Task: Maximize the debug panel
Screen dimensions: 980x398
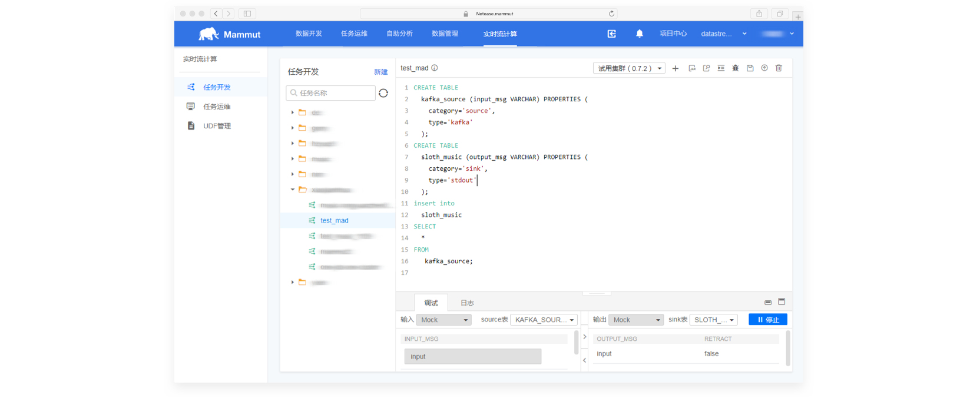Action: pyautogui.click(x=782, y=301)
